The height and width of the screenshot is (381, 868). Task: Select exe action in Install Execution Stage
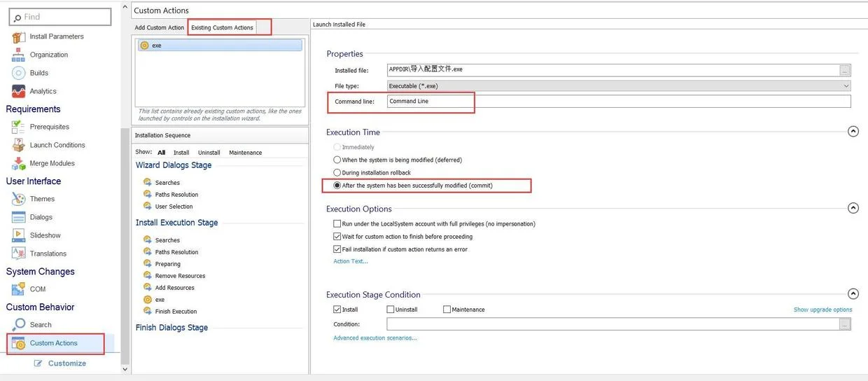tap(160, 300)
